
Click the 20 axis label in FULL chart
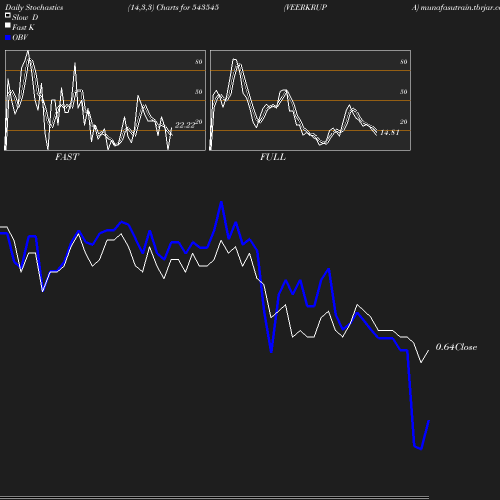coord(404,122)
